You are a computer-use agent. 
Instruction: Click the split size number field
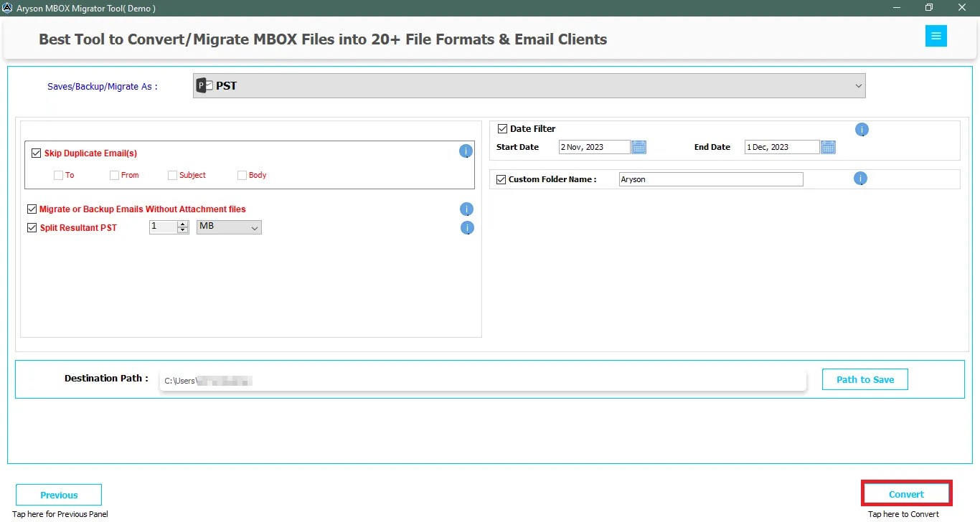[x=164, y=227]
